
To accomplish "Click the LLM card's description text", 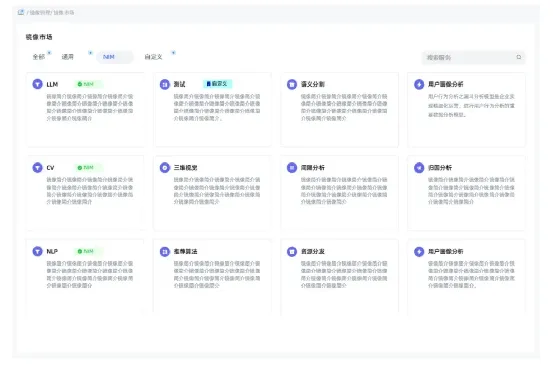I will pos(90,107).
